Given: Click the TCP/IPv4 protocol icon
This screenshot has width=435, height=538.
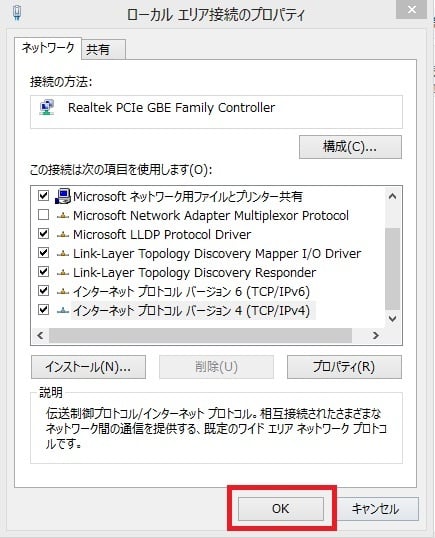Looking at the screenshot, I should click(x=63, y=311).
